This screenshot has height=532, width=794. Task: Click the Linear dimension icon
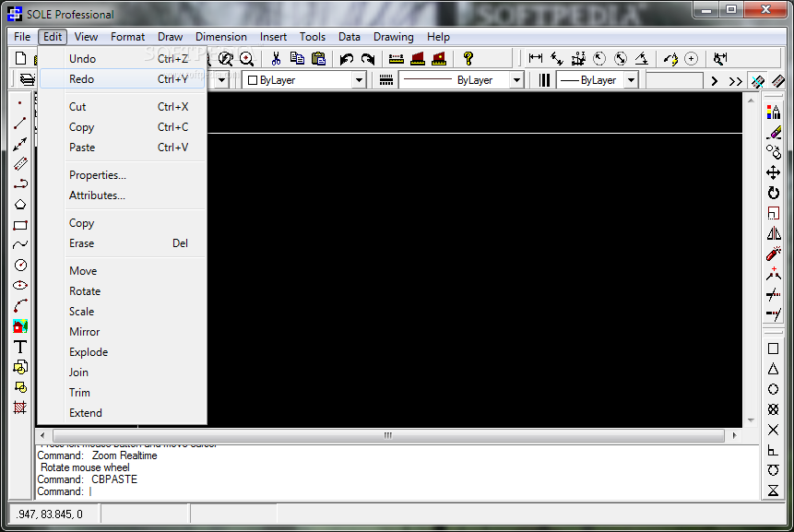tap(536, 59)
